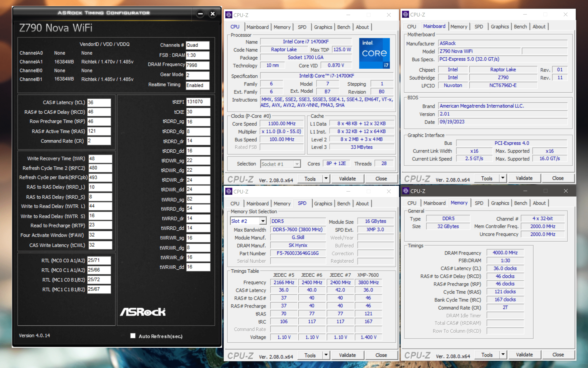Click the processor name 'Intel Core i7 14700KF'
The height and width of the screenshot is (368, 588).
coord(306,42)
